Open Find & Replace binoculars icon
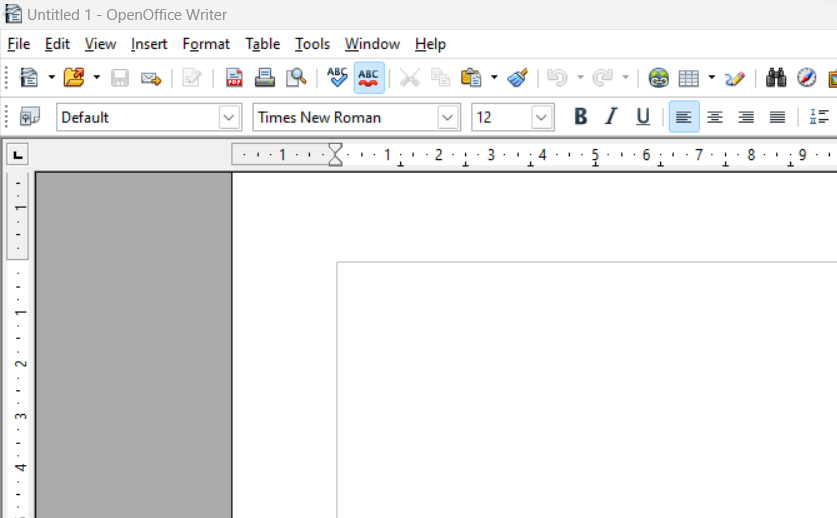This screenshot has width=837, height=518. [776, 78]
